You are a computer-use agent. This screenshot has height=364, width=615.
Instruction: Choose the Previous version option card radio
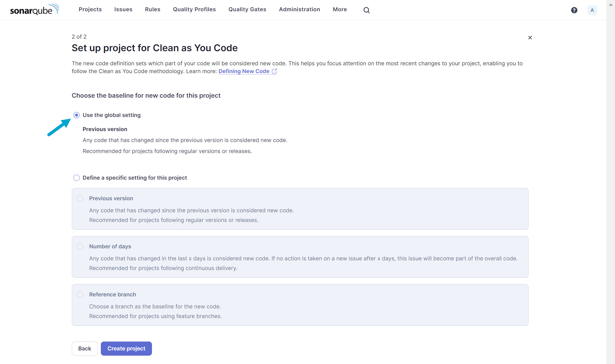[x=80, y=198]
